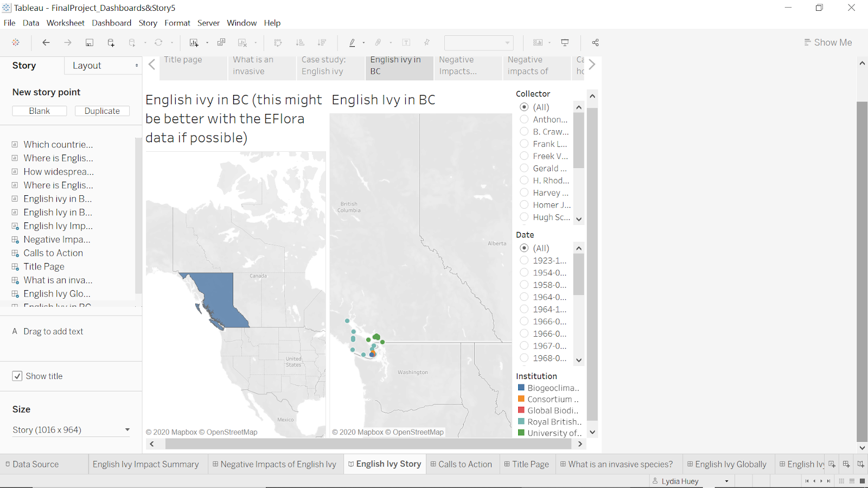Viewport: 868px width, 488px height.
Task: Click the Show Sheet Sorter grid icon
Action: pyautogui.click(x=842, y=481)
